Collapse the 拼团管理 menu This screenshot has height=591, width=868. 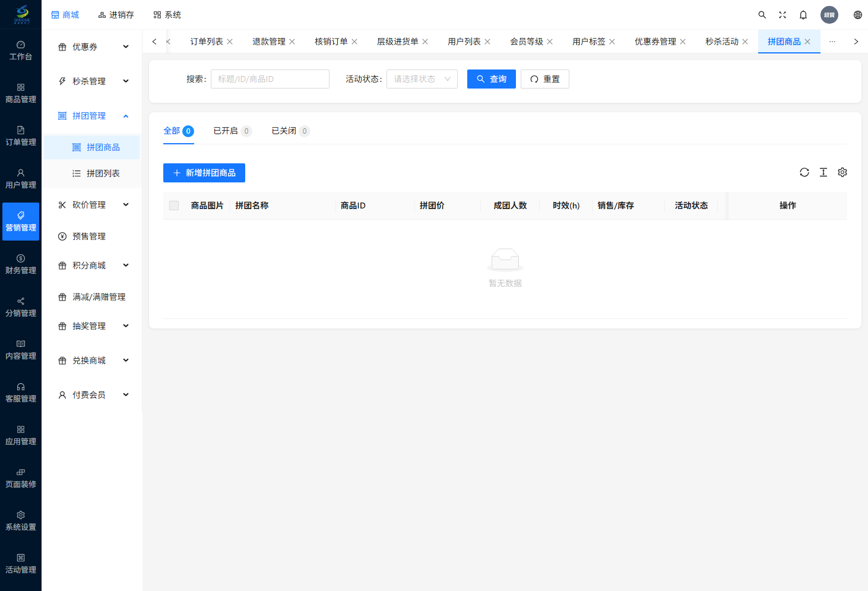pos(93,116)
